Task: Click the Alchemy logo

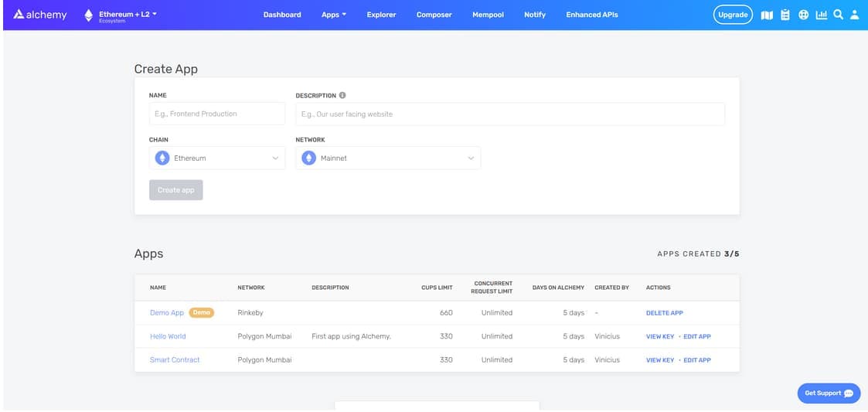Action: (40, 15)
